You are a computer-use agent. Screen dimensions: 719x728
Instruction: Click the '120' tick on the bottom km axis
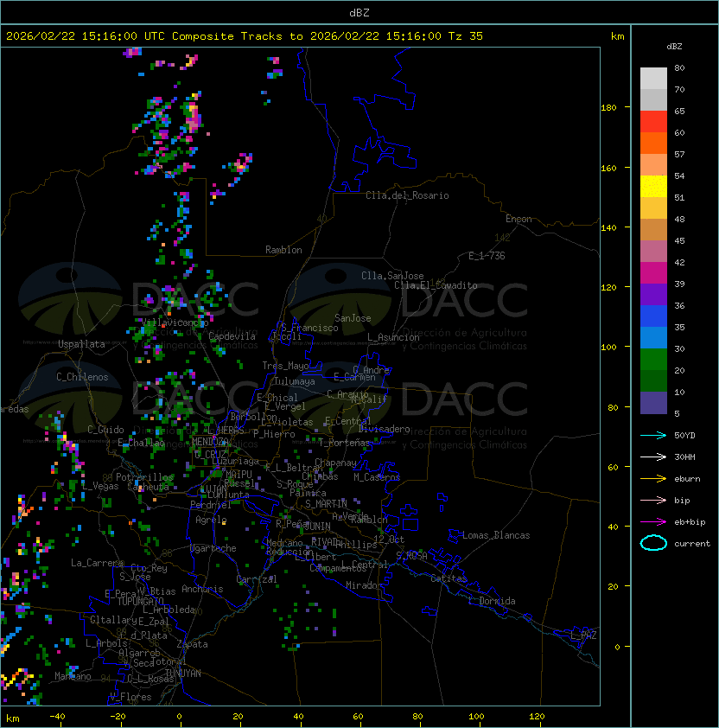point(537,717)
